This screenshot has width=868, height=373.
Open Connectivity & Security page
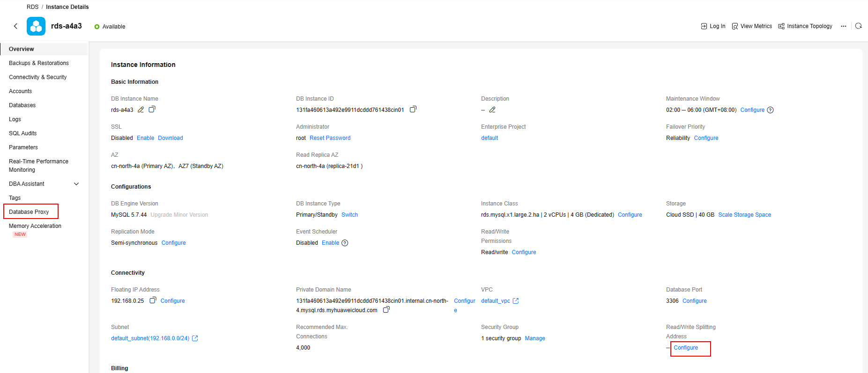click(x=38, y=77)
